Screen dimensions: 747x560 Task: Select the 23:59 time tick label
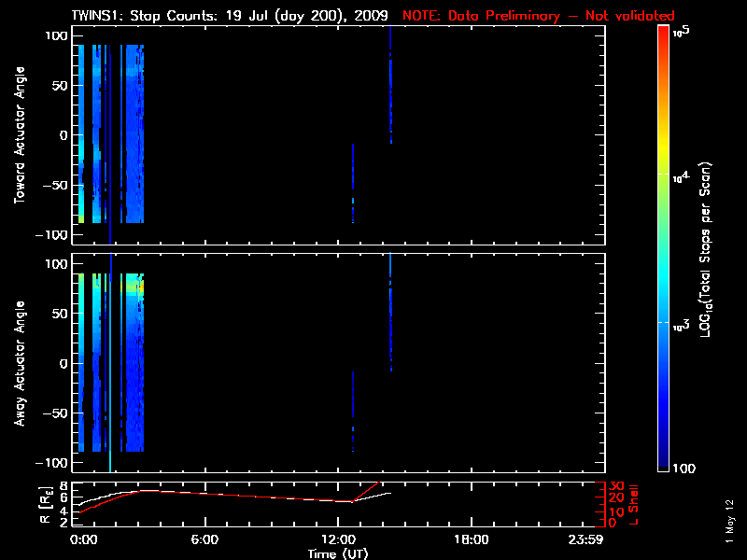pos(587,540)
